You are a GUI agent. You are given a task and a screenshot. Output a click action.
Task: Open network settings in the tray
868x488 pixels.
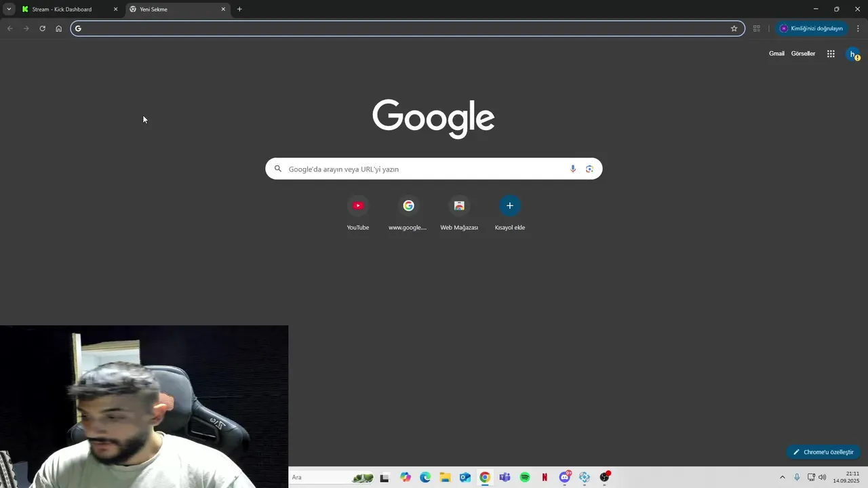[811, 477]
